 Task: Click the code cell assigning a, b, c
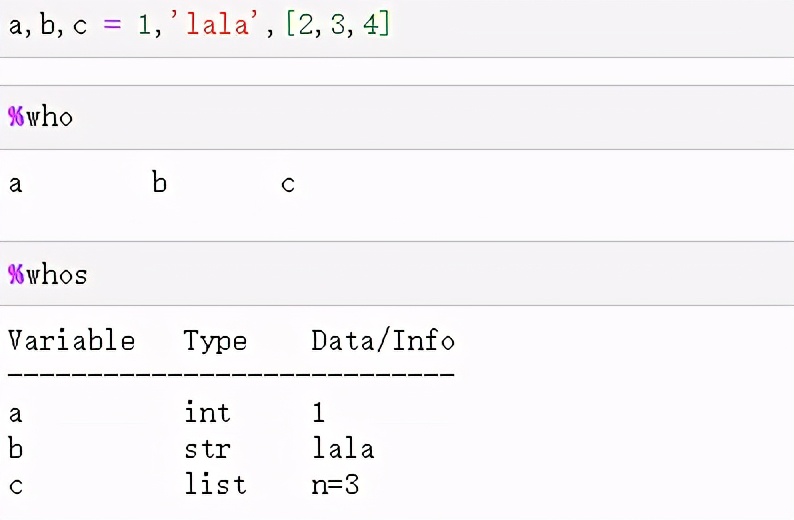pos(397,29)
